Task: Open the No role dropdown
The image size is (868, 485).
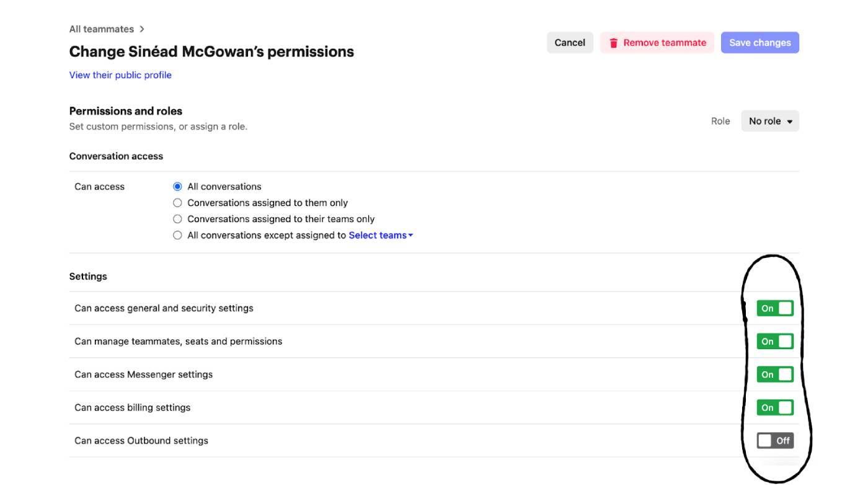Action: point(770,121)
